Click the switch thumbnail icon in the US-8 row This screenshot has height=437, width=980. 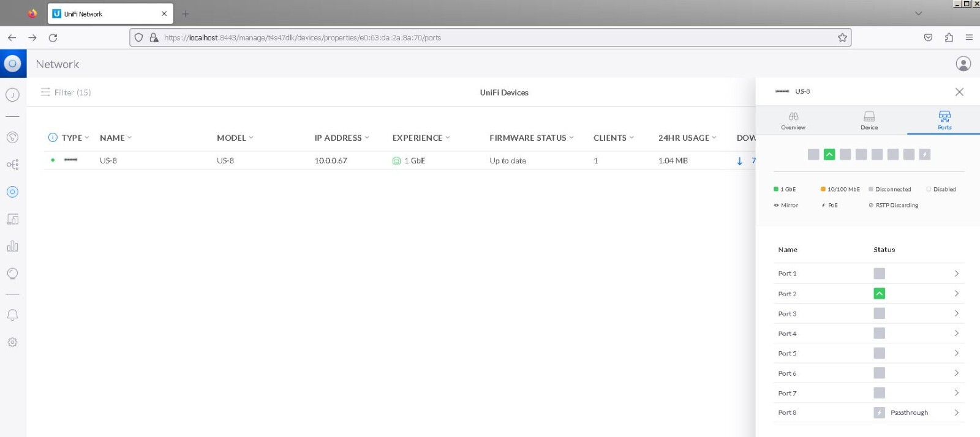[71, 160]
